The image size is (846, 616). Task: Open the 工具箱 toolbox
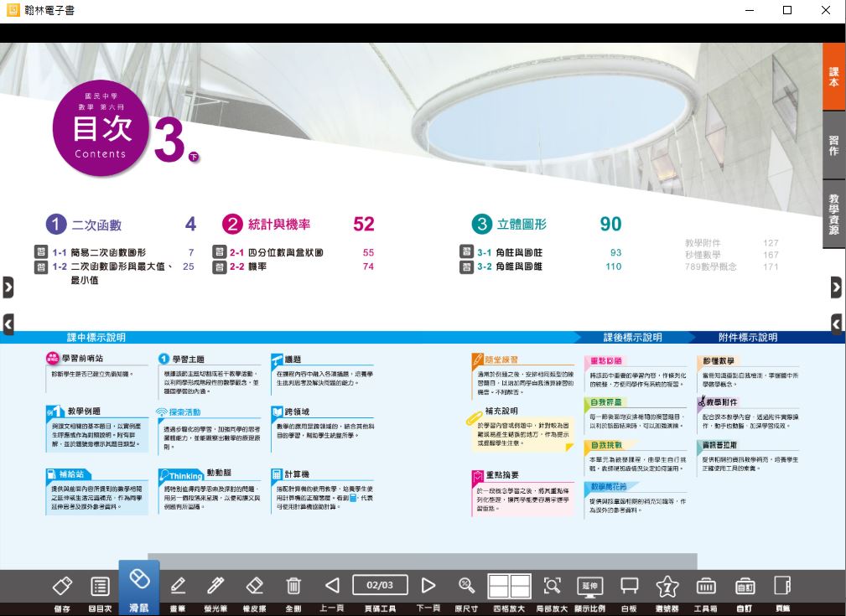click(x=706, y=586)
